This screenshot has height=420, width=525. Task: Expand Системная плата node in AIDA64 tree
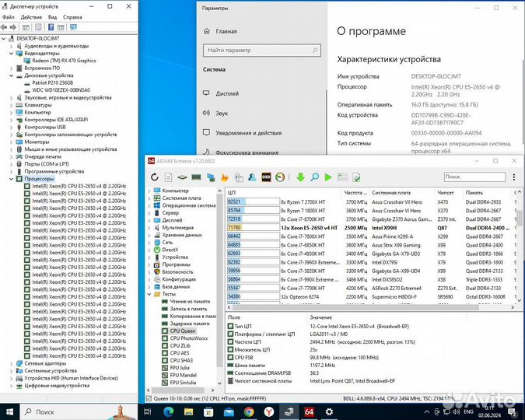coord(149,198)
